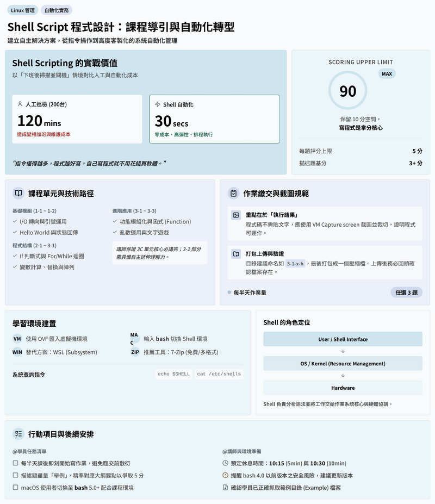This screenshot has width=435, height=504.
Task: Select the 自動化實務 tag
Action: pos(57,10)
